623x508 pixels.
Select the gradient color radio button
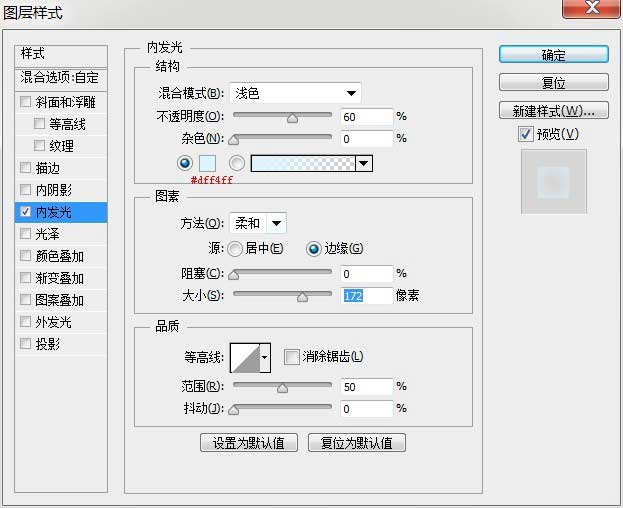[x=237, y=163]
